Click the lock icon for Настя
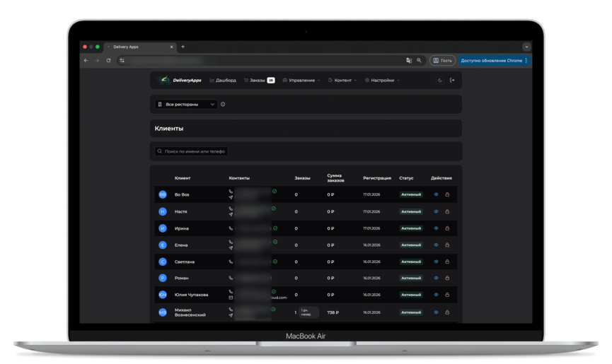The height and width of the screenshot is (364, 612). (447, 211)
